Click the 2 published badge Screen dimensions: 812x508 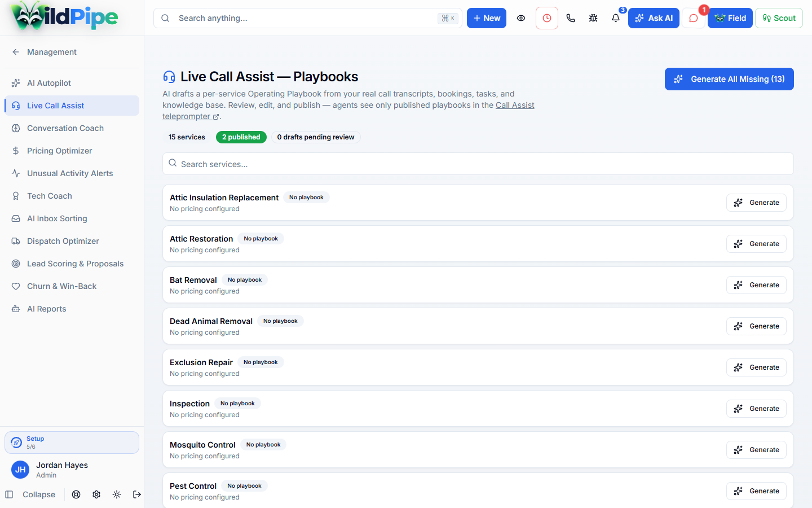pyautogui.click(x=241, y=137)
